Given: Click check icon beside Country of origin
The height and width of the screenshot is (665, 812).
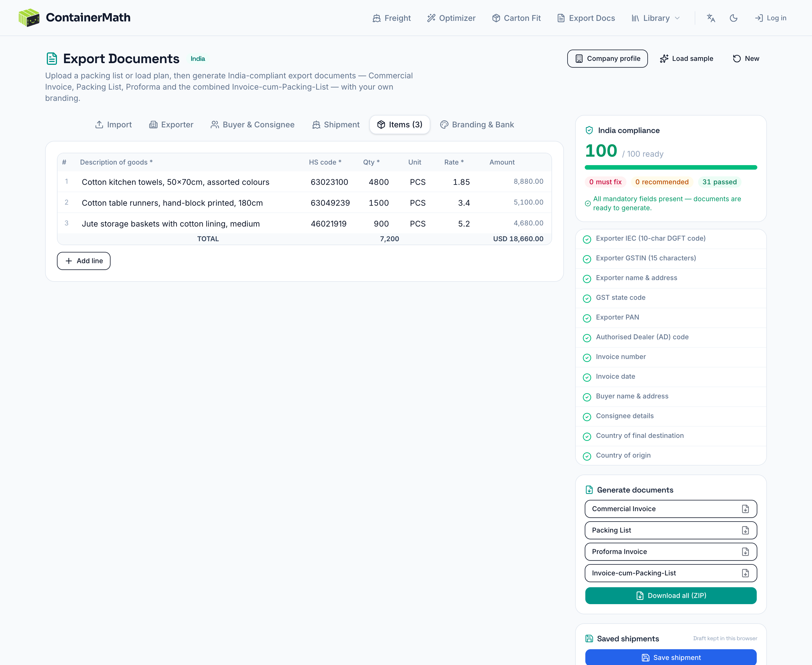Looking at the screenshot, I should coord(587,456).
